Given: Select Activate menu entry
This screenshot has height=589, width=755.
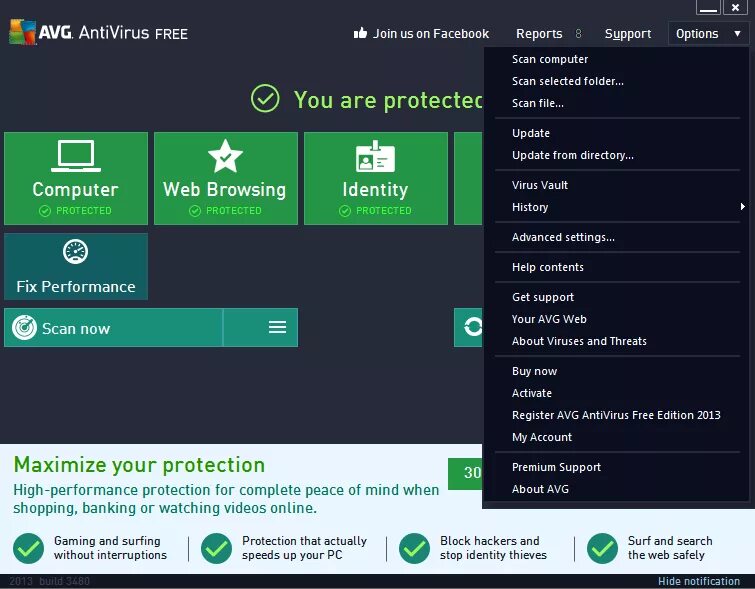Looking at the screenshot, I should pyautogui.click(x=532, y=393).
